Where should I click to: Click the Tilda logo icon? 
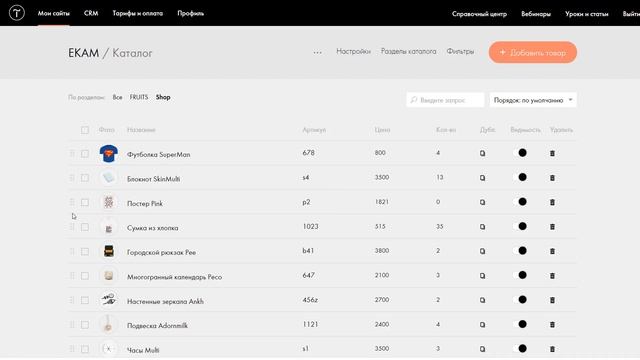(17, 13)
